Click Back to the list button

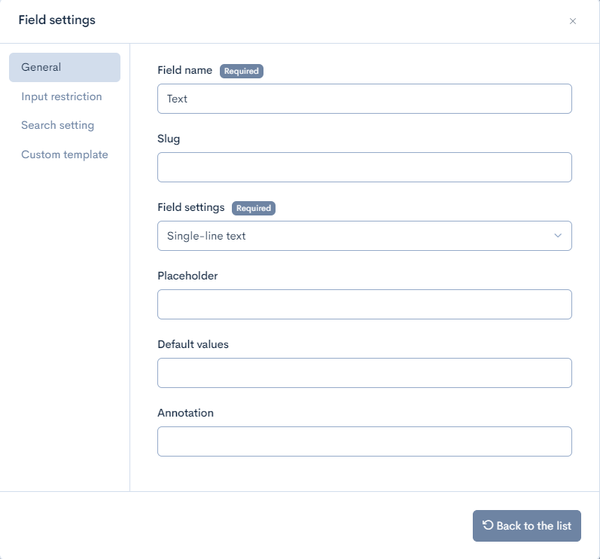click(x=527, y=526)
